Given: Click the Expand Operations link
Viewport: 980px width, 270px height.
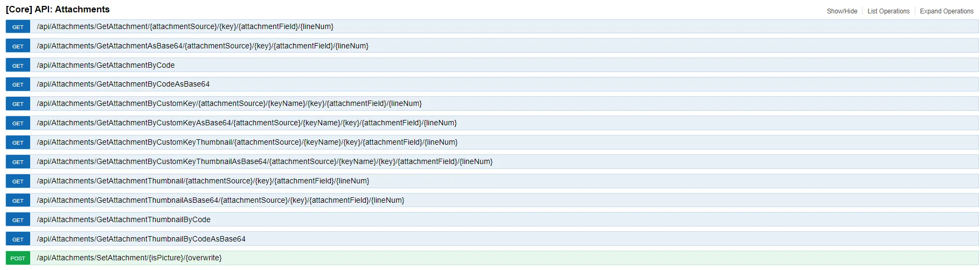Looking at the screenshot, I should [946, 11].
